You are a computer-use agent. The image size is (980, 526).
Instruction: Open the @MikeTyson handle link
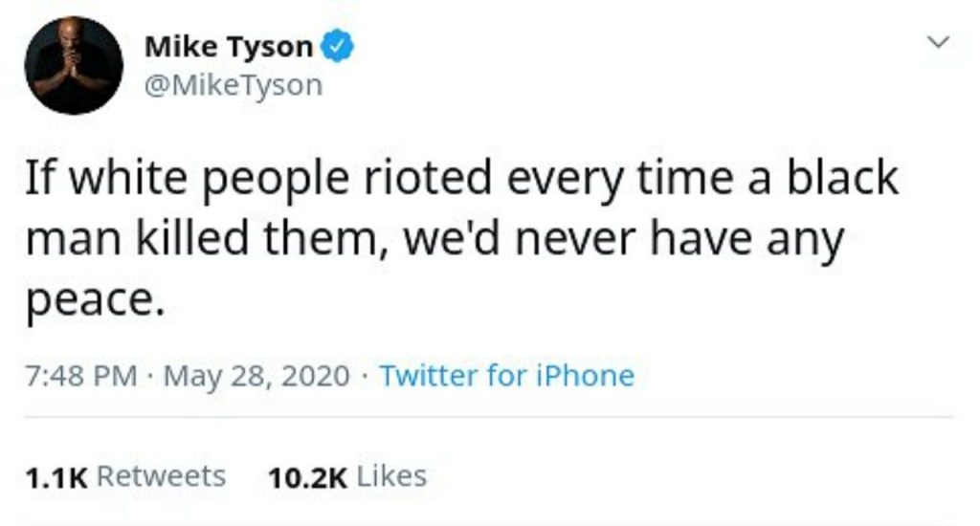pyautogui.click(x=233, y=86)
